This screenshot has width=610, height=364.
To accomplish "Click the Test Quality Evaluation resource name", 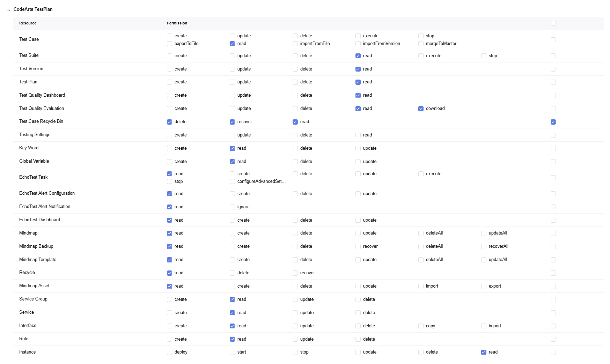I will tap(42, 108).
